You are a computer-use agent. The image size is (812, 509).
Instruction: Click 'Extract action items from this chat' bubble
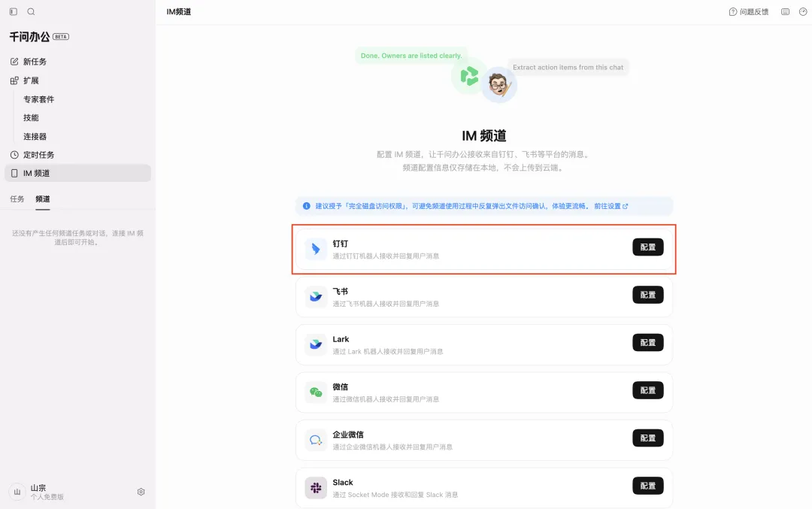click(568, 68)
